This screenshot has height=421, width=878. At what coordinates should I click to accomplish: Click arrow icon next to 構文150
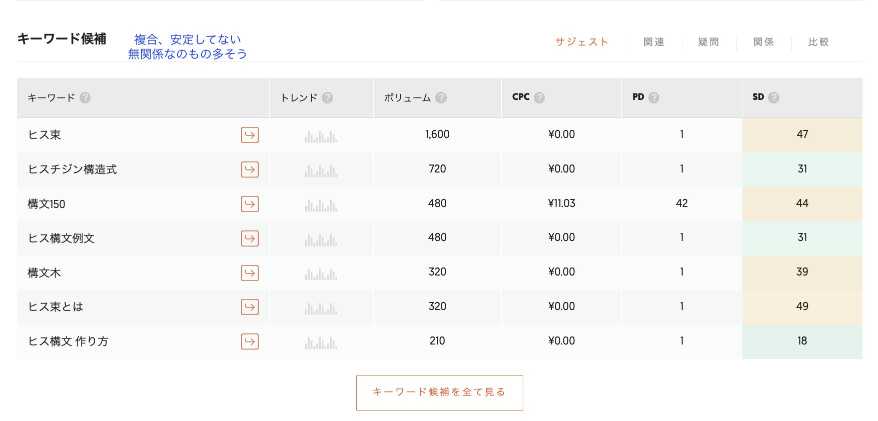[x=250, y=204]
